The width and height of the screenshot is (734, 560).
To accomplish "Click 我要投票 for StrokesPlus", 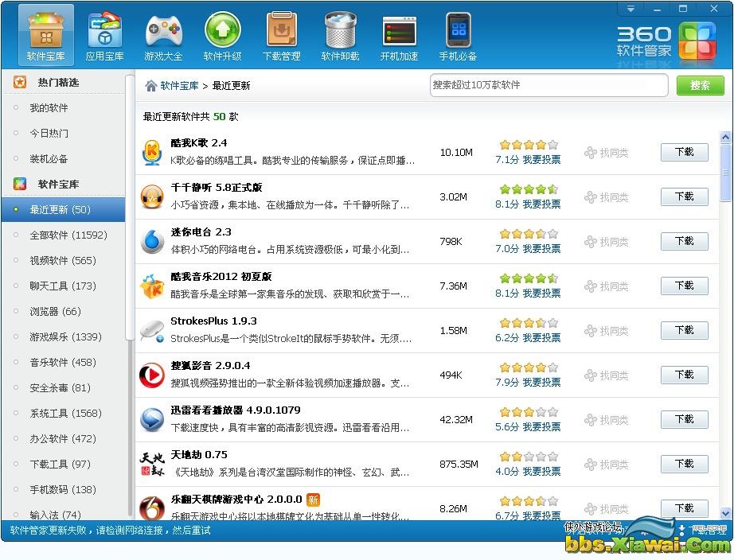I will click(x=541, y=338).
